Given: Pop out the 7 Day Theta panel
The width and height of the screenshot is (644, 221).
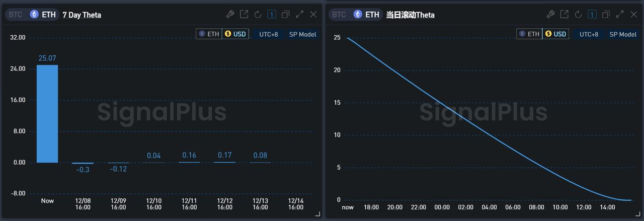Looking at the screenshot, I should click(244, 15).
